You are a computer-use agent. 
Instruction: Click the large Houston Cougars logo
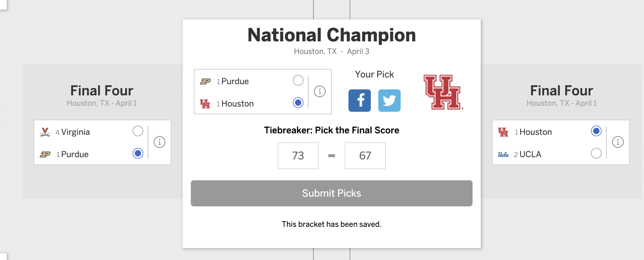coord(443,92)
